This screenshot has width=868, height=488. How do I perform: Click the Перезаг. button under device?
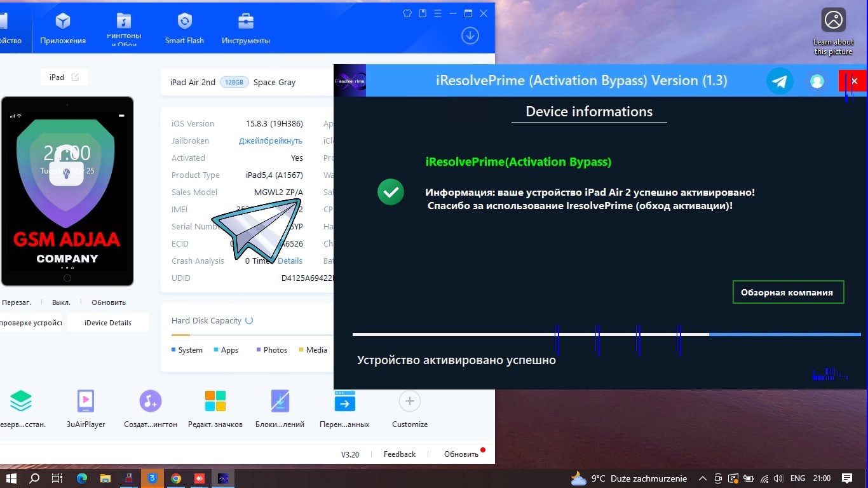pos(17,302)
